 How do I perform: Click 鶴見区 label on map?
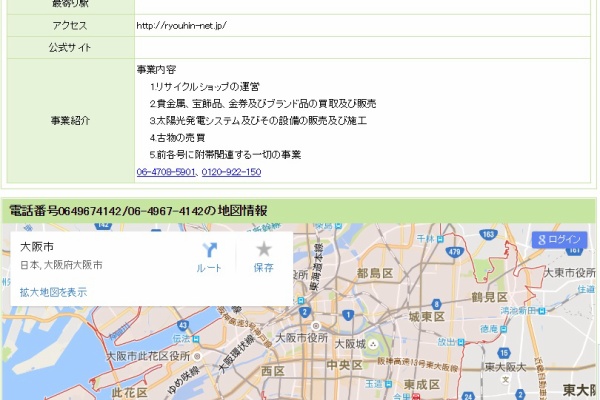(489, 297)
